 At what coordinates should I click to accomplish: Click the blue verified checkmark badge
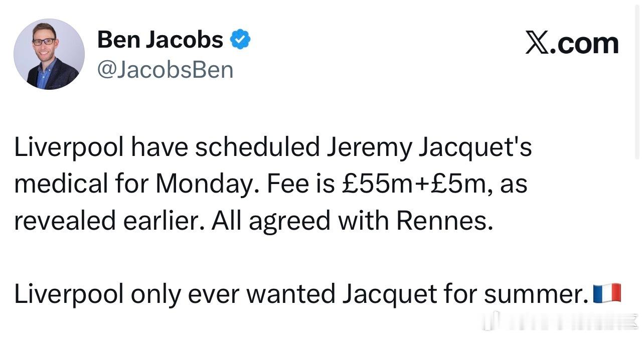pos(240,39)
